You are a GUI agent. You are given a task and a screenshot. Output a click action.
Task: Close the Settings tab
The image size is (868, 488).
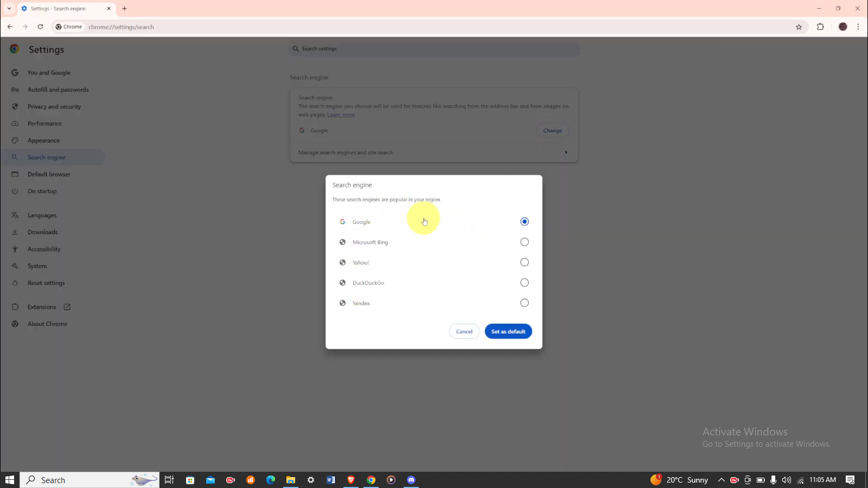click(x=108, y=9)
